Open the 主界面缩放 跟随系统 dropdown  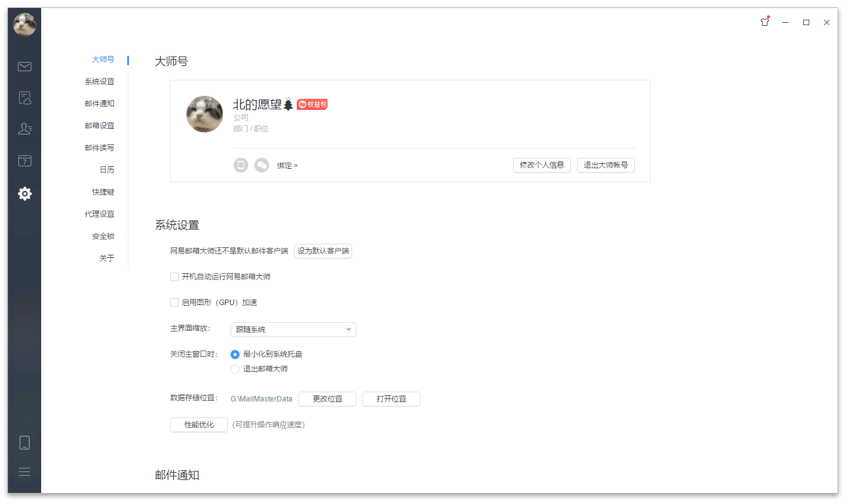click(293, 330)
